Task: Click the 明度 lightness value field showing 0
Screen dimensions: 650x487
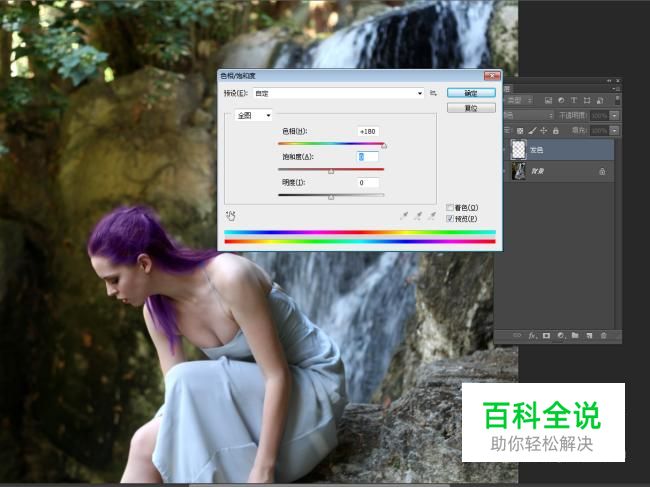Action: 368,183
